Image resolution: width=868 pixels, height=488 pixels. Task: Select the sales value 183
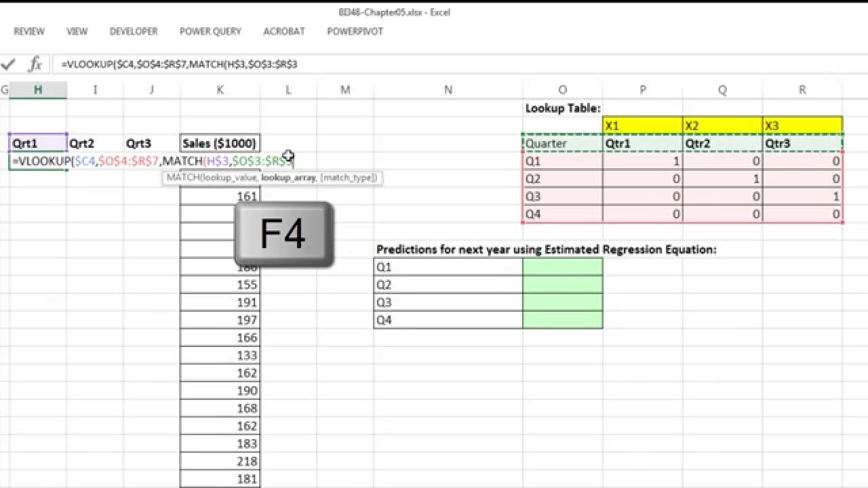[220, 443]
